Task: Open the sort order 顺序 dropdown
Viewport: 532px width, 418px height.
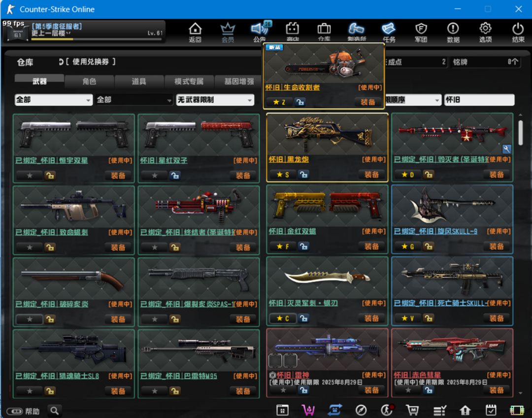Action: 413,100
